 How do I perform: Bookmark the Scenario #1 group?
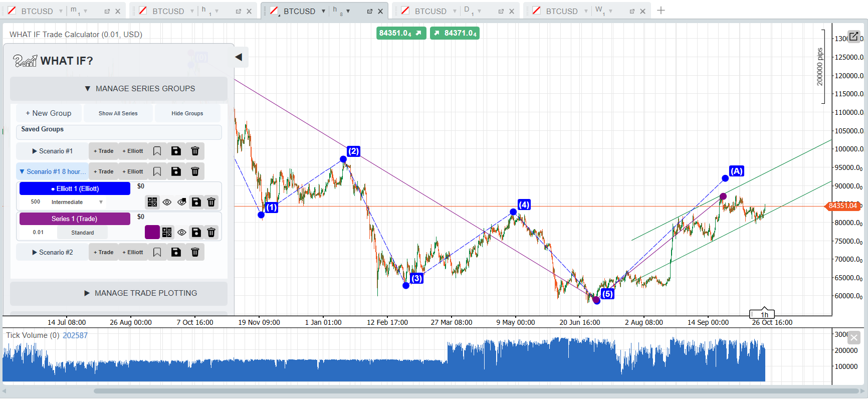pyautogui.click(x=157, y=151)
